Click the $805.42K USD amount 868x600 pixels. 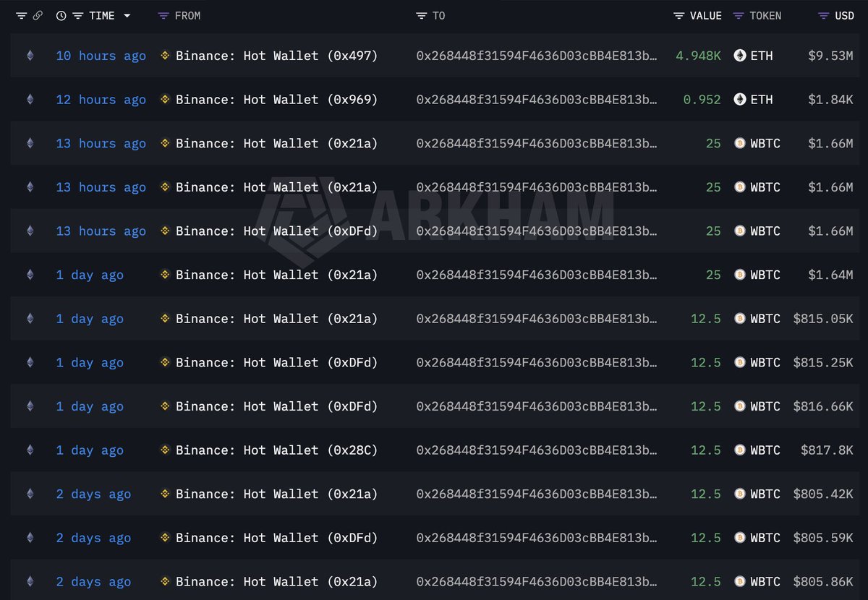click(823, 494)
